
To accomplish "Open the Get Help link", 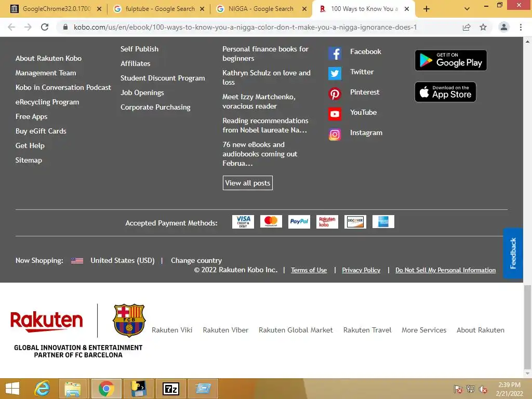I will point(30,146).
